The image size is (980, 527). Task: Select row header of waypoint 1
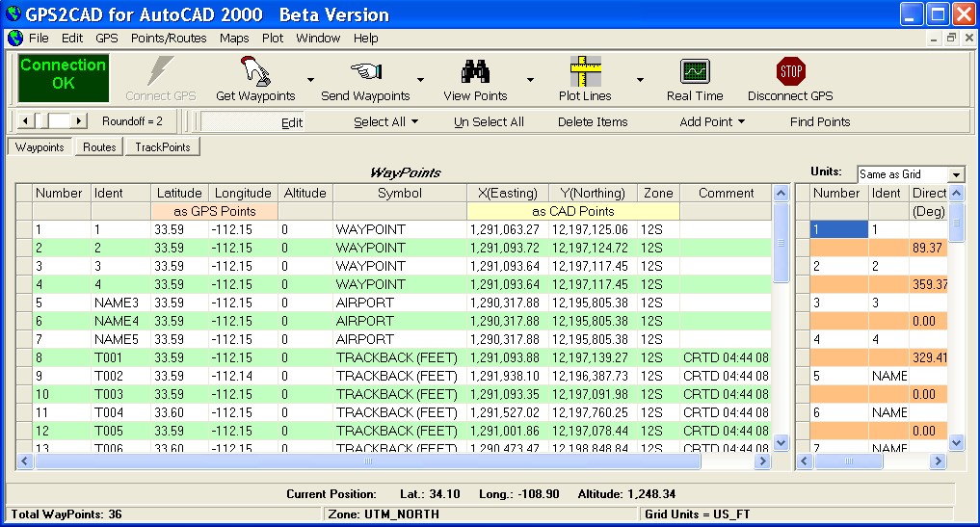pyautogui.click(x=24, y=229)
